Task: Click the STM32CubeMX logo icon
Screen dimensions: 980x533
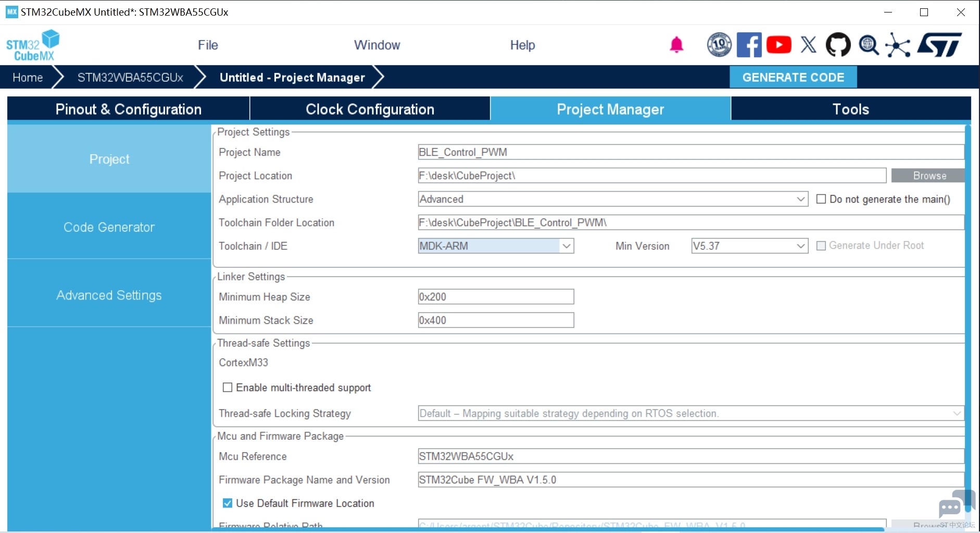Action: point(33,45)
